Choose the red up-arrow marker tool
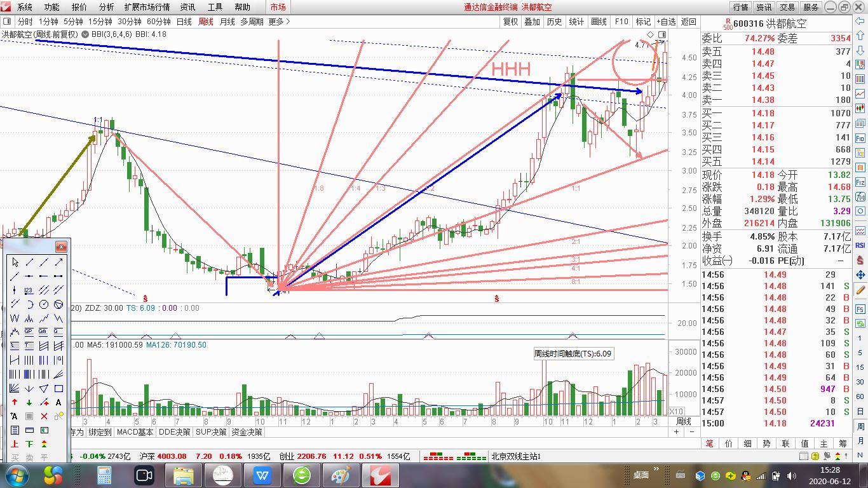868x488 pixels. pos(15,402)
